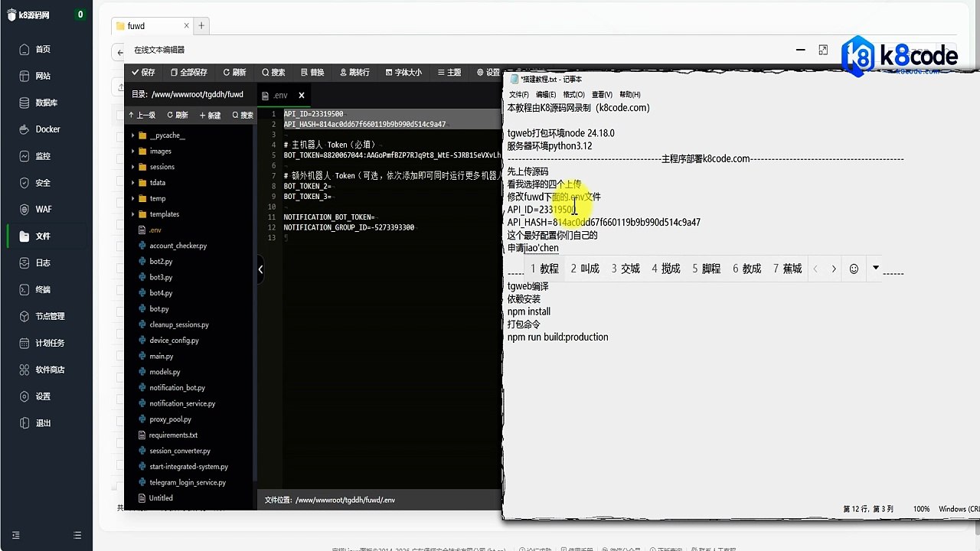Image resolution: width=980 pixels, height=551 pixels.
Task: Open 搜索 in the editor top toolbar
Action: (x=273, y=73)
